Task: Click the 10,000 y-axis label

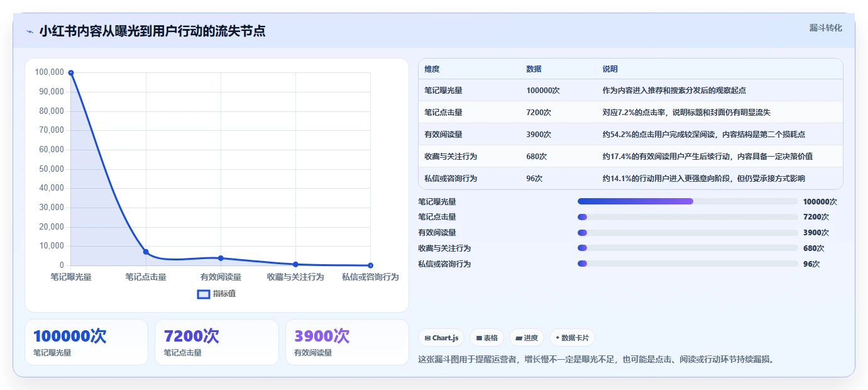Action: click(x=52, y=246)
